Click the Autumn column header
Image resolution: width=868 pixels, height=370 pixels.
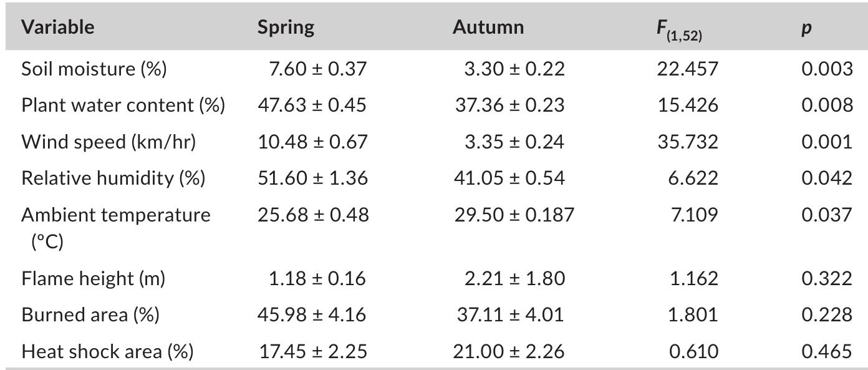click(488, 27)
